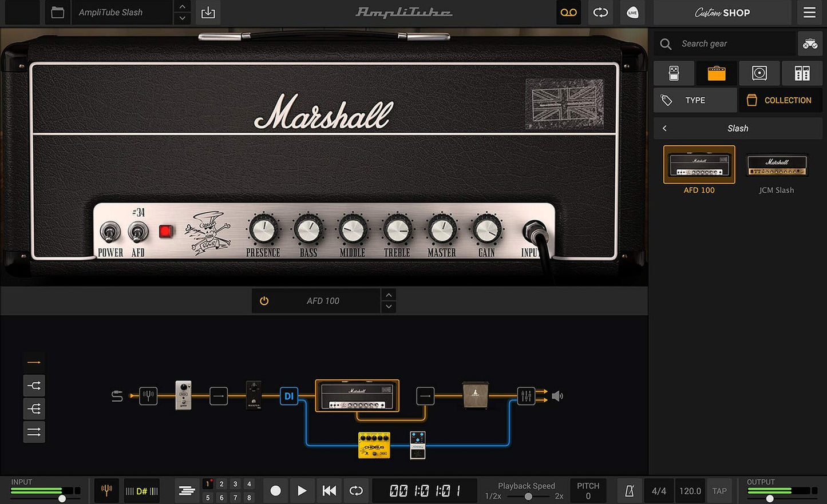Select the JCM Slash amp thumbnail
Viewport: 827px width, 504px height.
tap(776, 165)
